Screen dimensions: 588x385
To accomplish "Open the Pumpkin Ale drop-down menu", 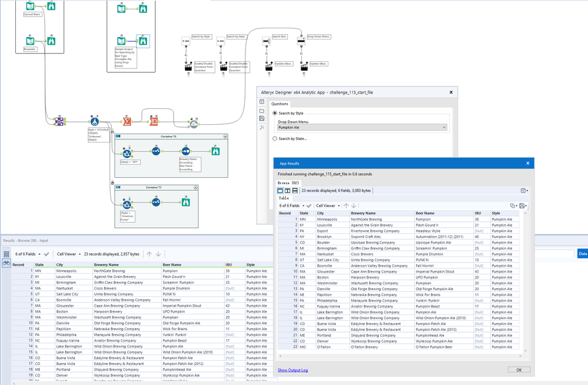I will (361, 127).
